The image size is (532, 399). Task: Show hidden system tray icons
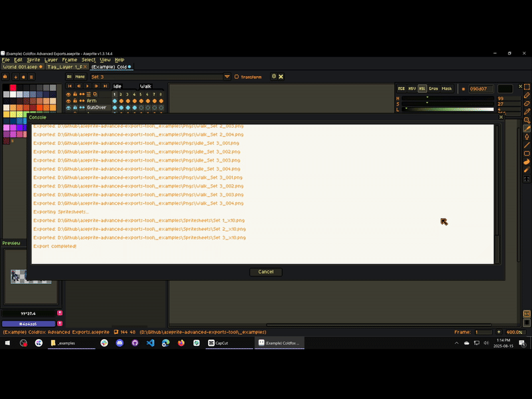(457, 343)
